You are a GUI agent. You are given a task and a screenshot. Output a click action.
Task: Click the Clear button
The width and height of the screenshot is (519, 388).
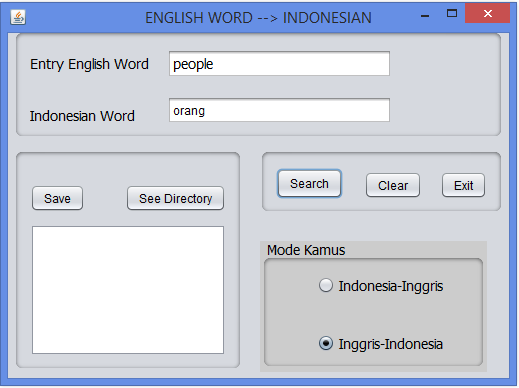point(393,185)
